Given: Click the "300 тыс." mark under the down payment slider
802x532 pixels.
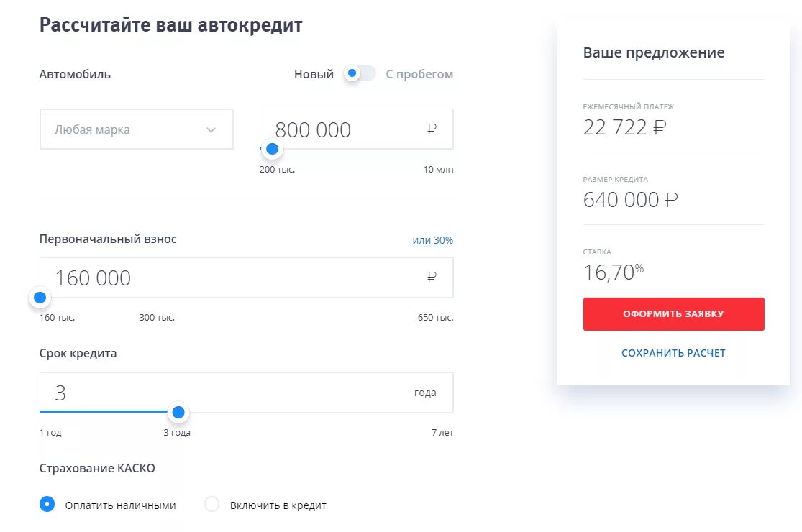Looking at the screenshot, I should [x=157, y=318].
